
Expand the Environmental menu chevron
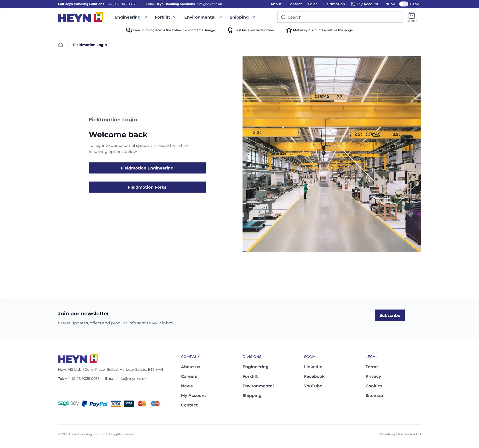(220, 17)
